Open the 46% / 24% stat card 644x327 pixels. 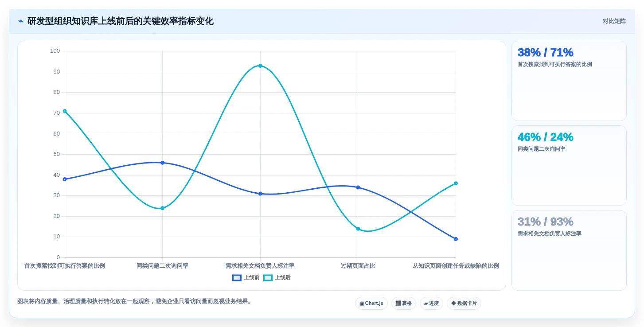(569, 166)
